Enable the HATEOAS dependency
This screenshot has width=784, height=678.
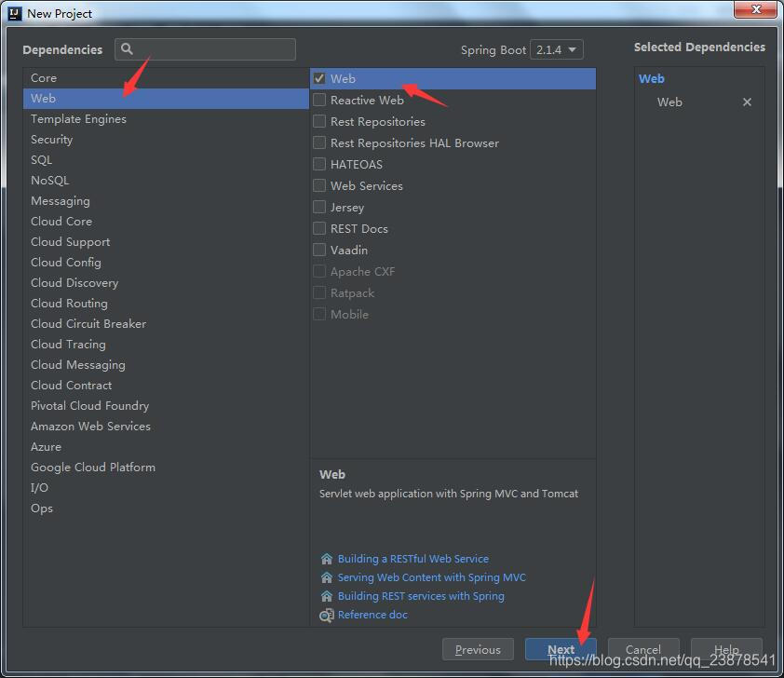pyautogui.click(x=319, y=164)
